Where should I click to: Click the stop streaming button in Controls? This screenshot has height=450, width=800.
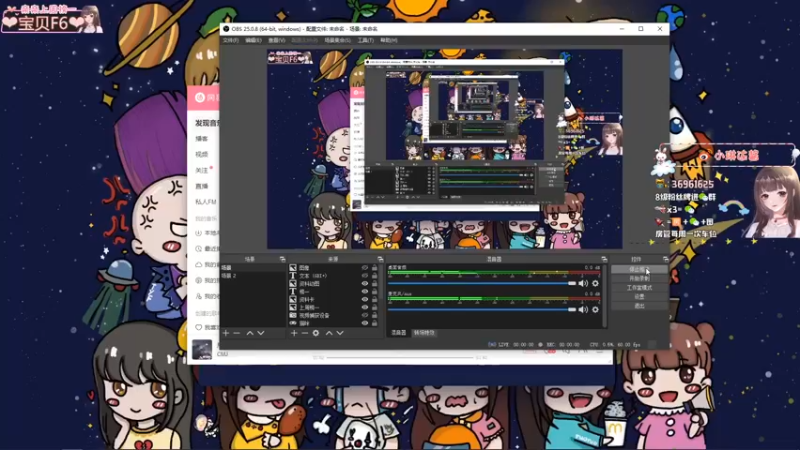pos(639,269)
